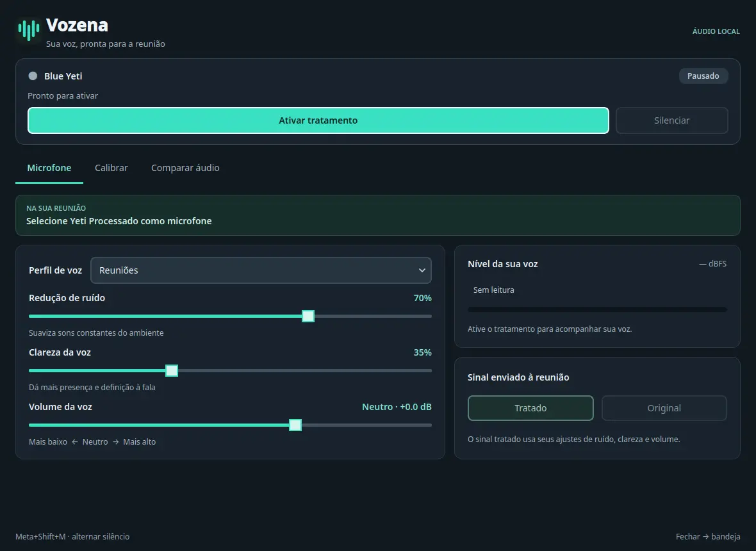Click the Clareza da voz slider handle
The height and width of the screenshot is (551, 756).
tap(172, 371)
